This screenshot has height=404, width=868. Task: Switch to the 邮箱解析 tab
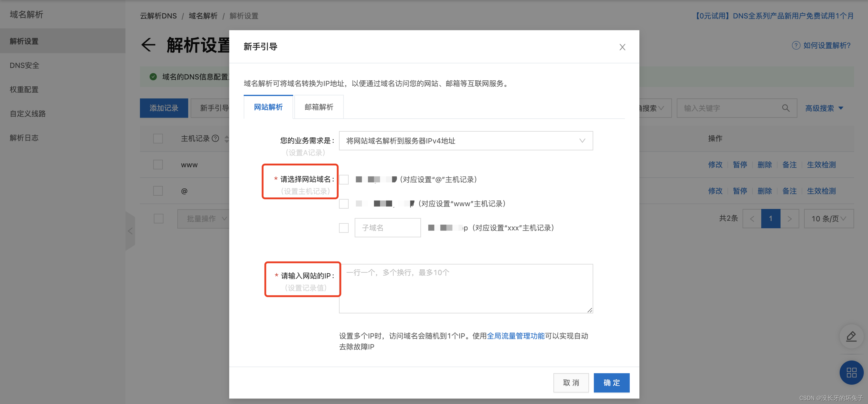point(319,107)
